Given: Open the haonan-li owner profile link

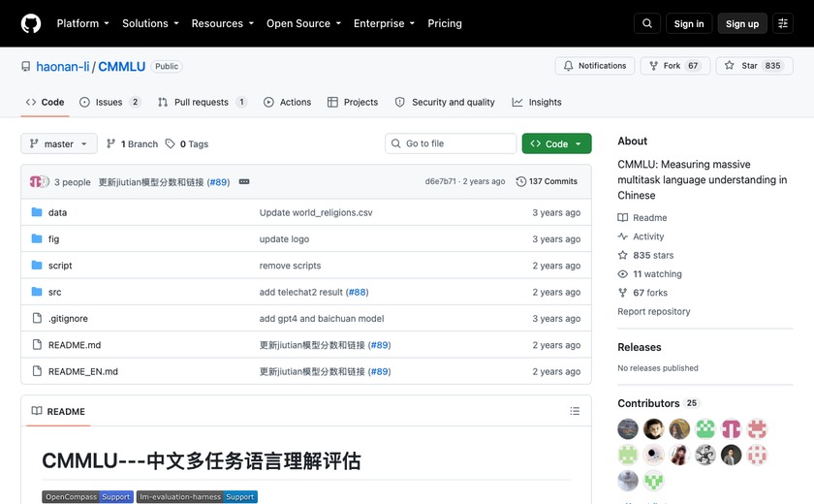Looking at the screenshot, I should (62, 67).
